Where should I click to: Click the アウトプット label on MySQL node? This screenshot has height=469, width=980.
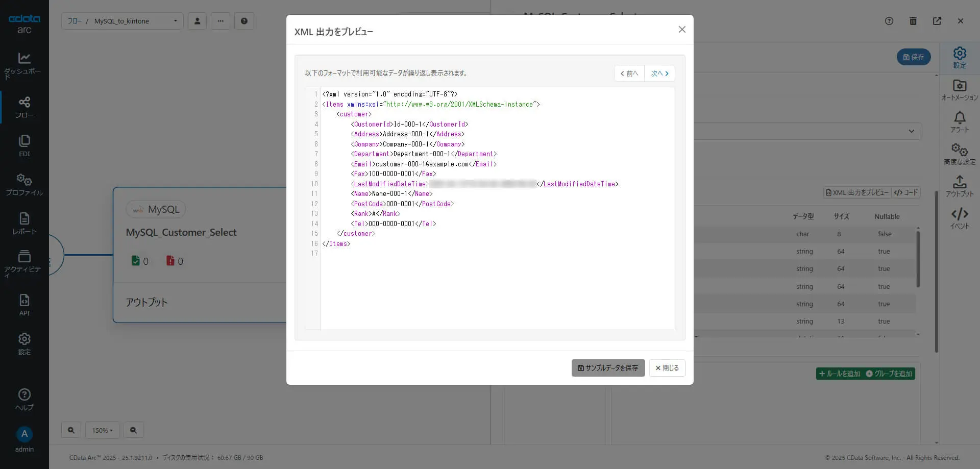[146, 302]
